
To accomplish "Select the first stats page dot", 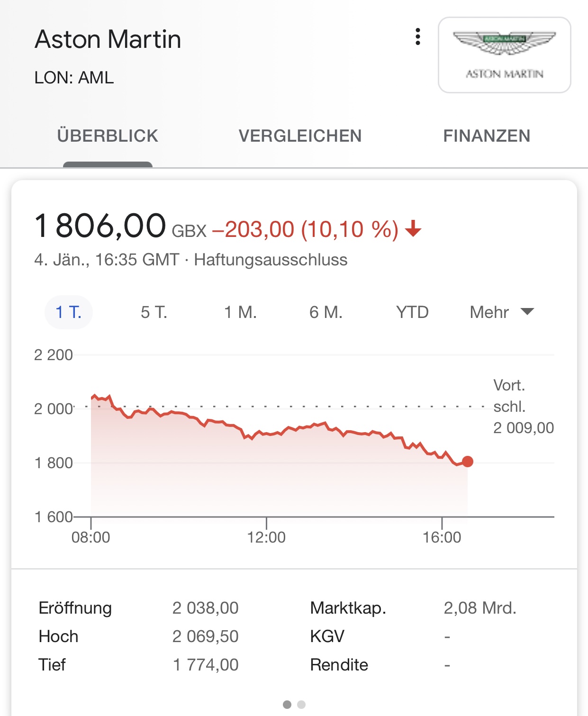I will (x=287, y=705).
